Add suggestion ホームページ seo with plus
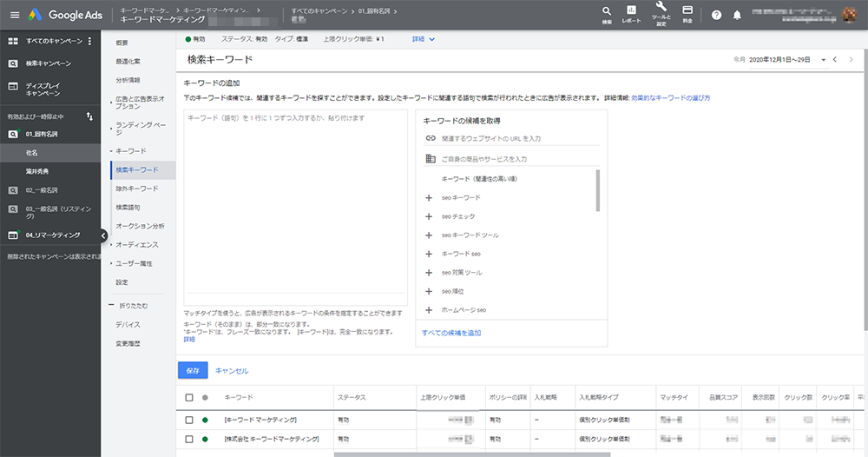Image resolution: width=868 pixels, height=457 pixels. 429,310
